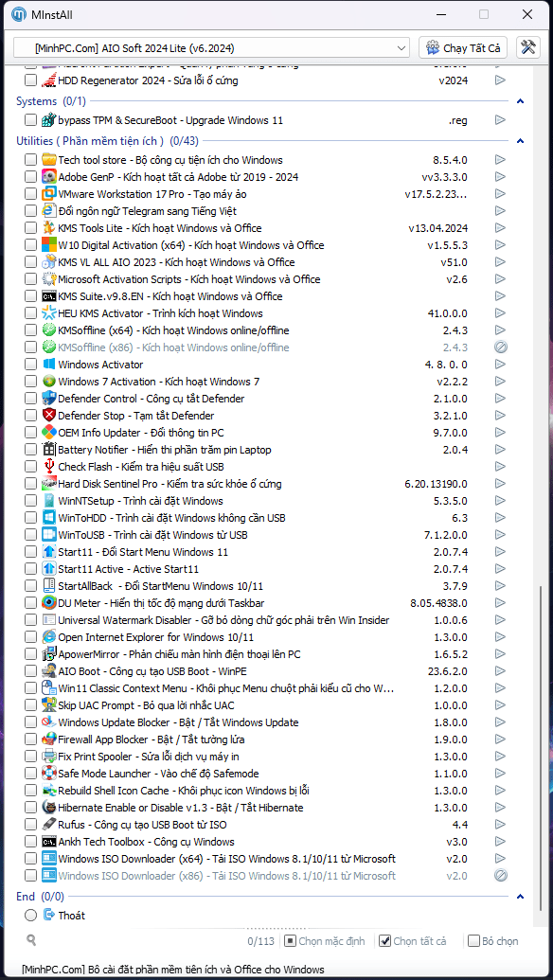Select ApowerMirror row text
This screenshot has height=980, width=553.
179,654
